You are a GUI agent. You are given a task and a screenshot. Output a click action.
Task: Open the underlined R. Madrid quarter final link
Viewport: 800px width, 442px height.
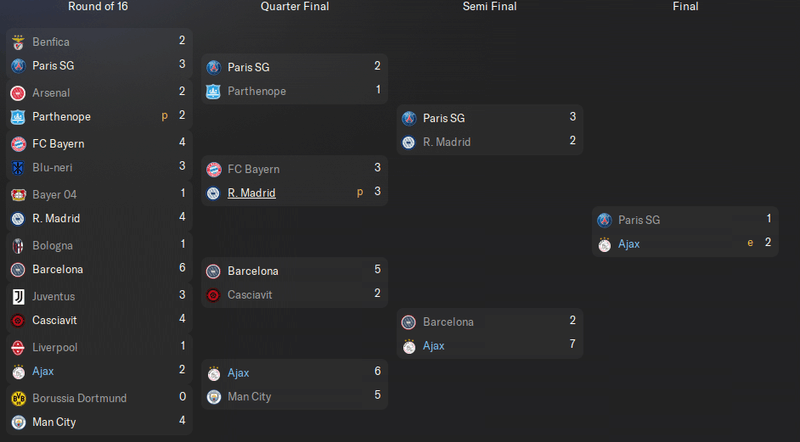click(x=252, y=193)
